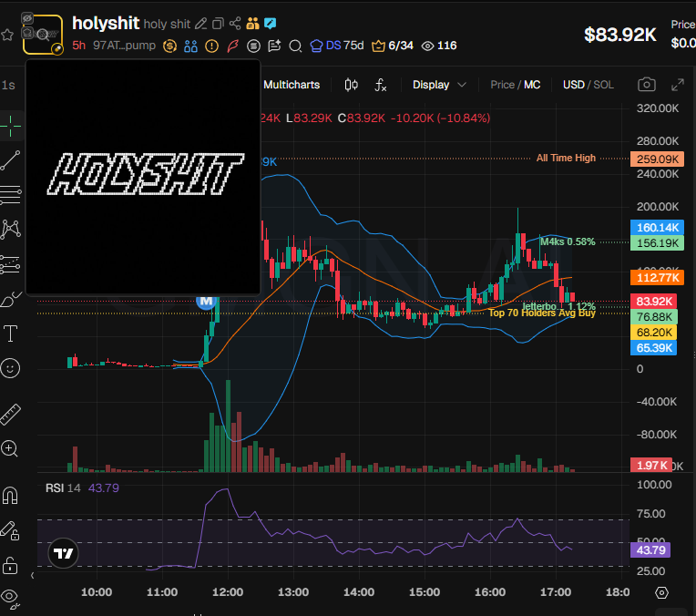This screenshot has width=696, height=616.
Task: Click the 83.92K current price tag
Action: (653, 302)
